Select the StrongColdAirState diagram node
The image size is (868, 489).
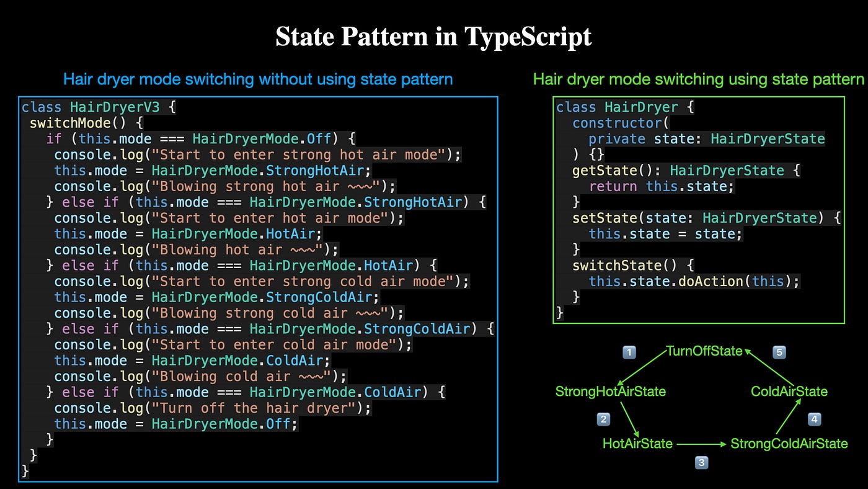tap(789, 444)
